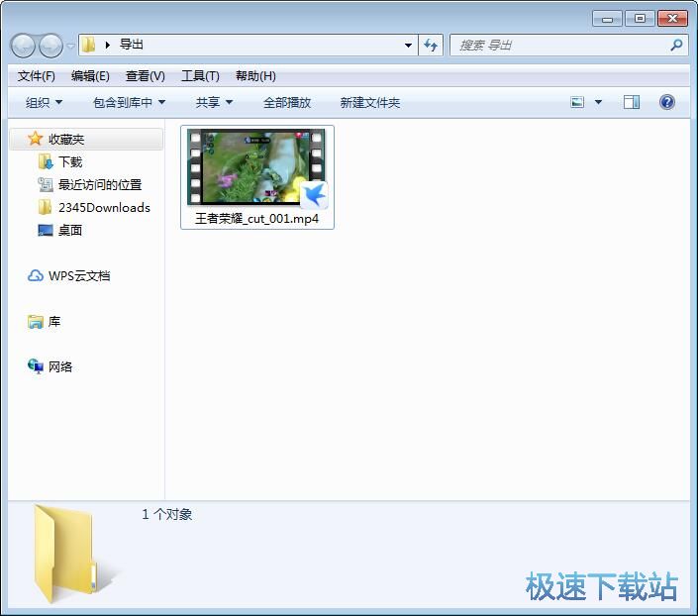Click the WPS云文档 cloud icon
Image resolution: width=698 pixels, height=616 pixels.
pyautogui.click(x=36, y=276)
